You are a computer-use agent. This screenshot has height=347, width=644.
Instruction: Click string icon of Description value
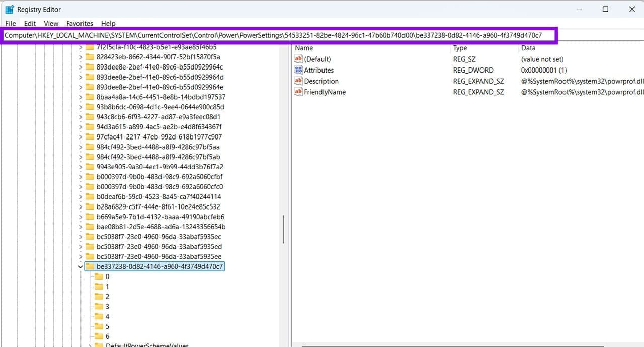pyautogui.click(x=299, y=81)
